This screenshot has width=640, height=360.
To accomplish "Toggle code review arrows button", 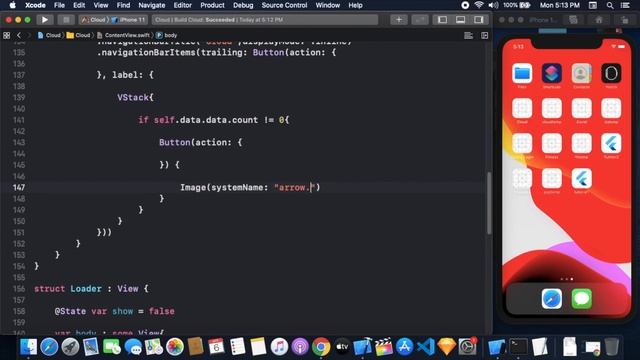I will click(x=420, y=20).
